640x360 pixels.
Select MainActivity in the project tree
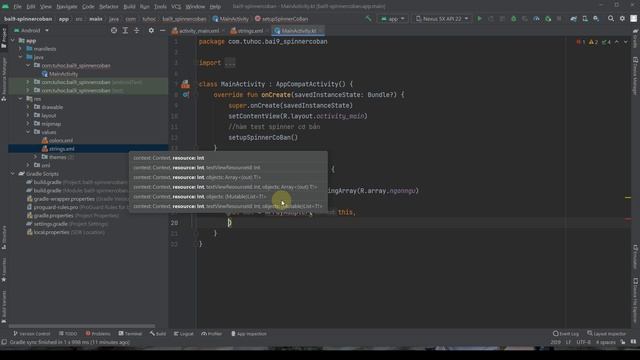[63, 74]
